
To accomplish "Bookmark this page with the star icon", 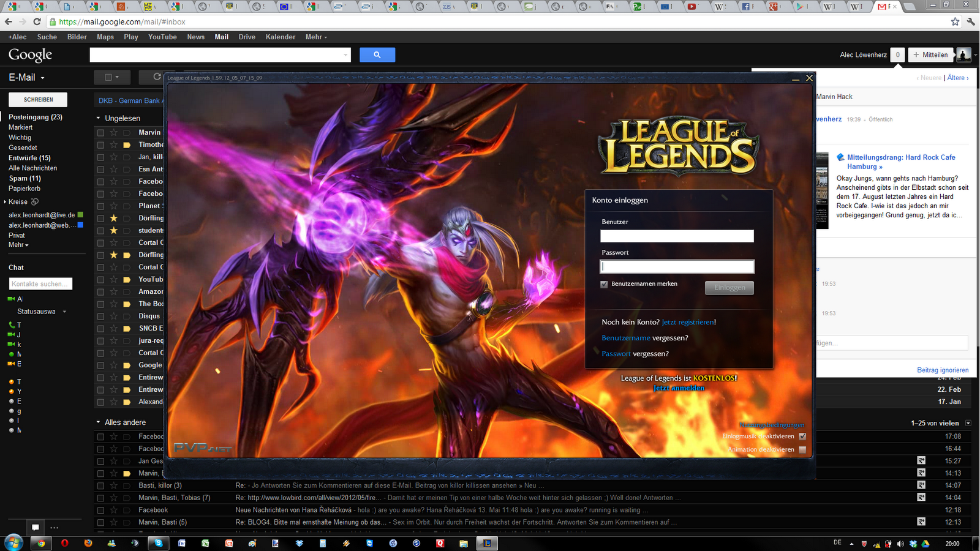I will click(955, 21).
